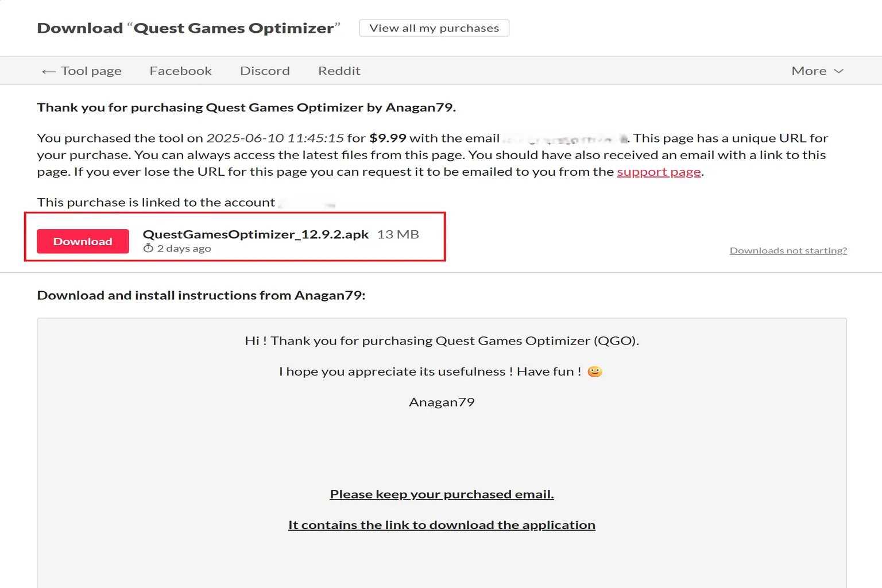
Task: Download the QuestGamesOptimizer_12.9.2.apk file
Action: click(82, 241)
